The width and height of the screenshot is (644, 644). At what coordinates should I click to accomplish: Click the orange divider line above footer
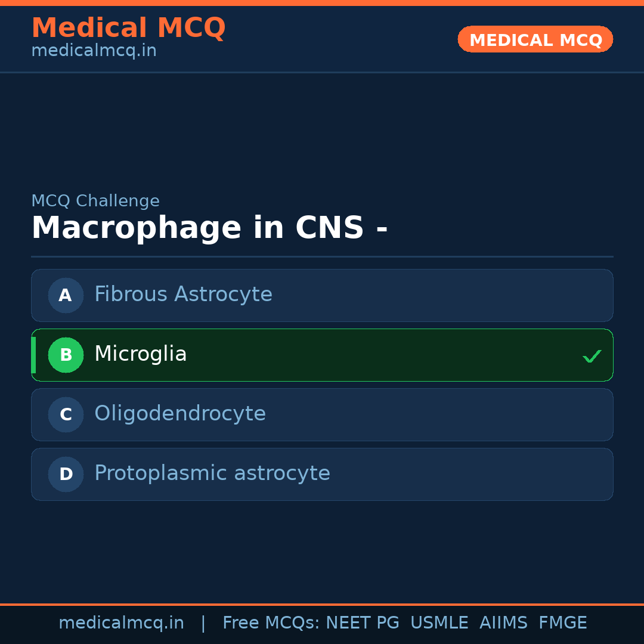coord(322,604)
